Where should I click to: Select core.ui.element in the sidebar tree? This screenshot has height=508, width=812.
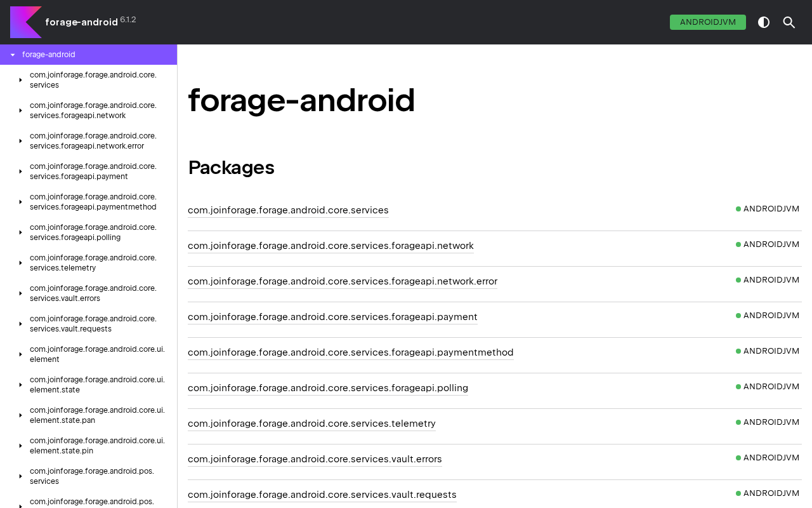click(97, 354)
